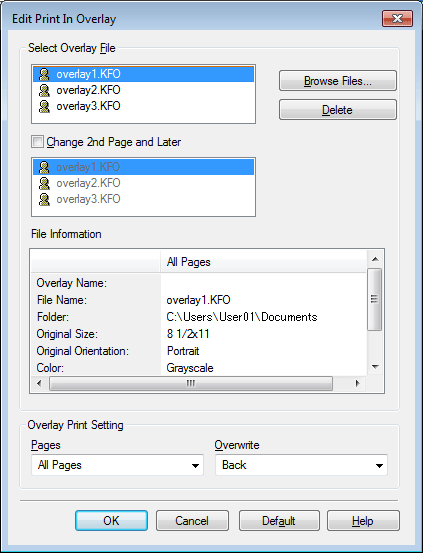Click Browse Files button
The image size is (423, 553).
click(x=338, y=81)
